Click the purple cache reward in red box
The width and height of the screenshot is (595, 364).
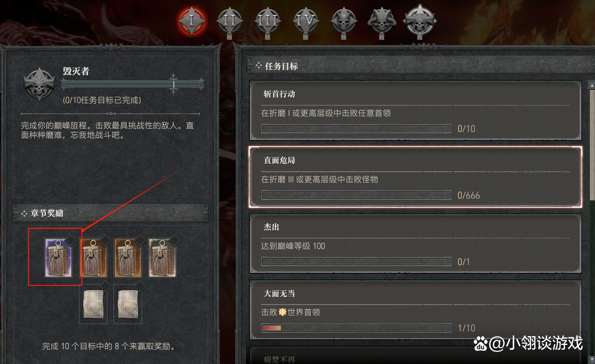click(x=58, y=258)
